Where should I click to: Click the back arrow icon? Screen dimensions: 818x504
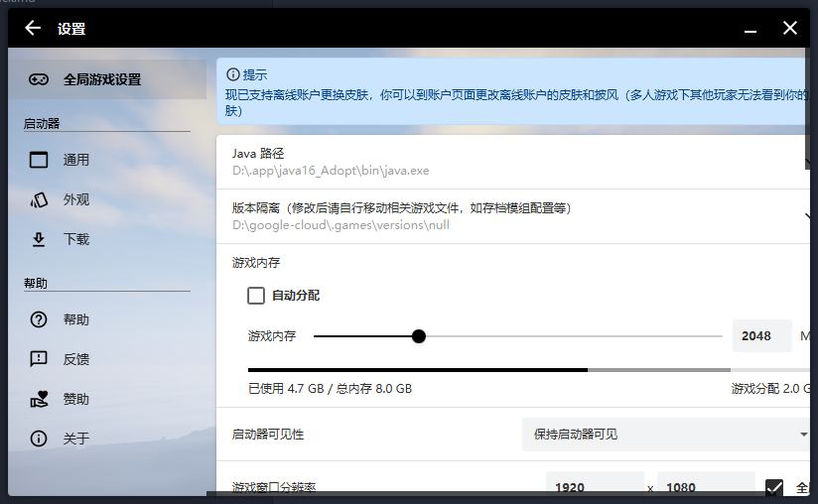click(x=33, y=28)
